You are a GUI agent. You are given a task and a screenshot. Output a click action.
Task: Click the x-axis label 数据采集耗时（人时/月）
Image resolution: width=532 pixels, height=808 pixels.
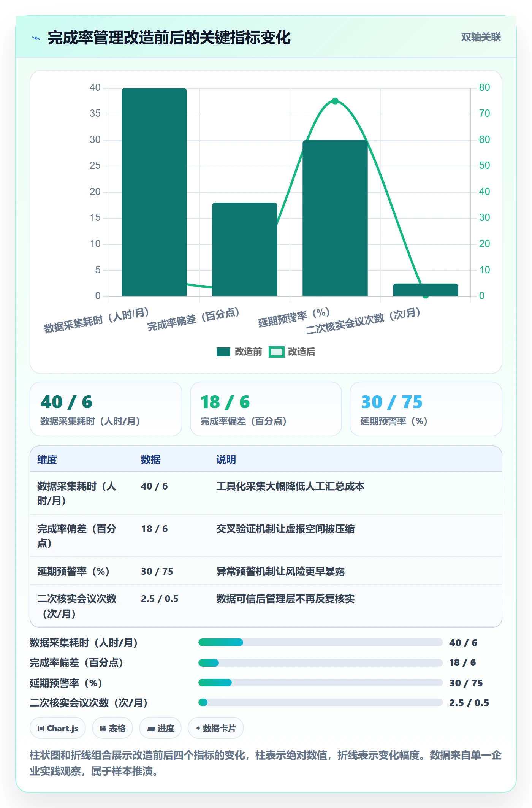[97, 320]
